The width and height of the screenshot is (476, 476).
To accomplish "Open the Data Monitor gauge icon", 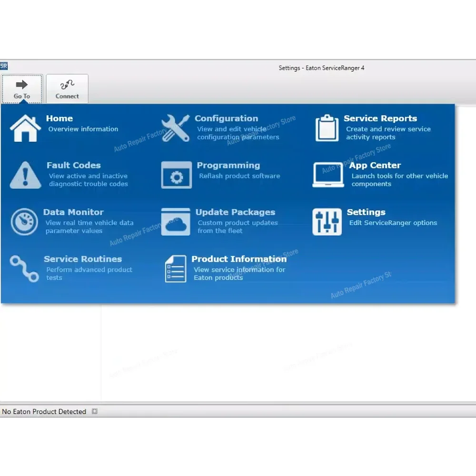I will tap(24, 222).
